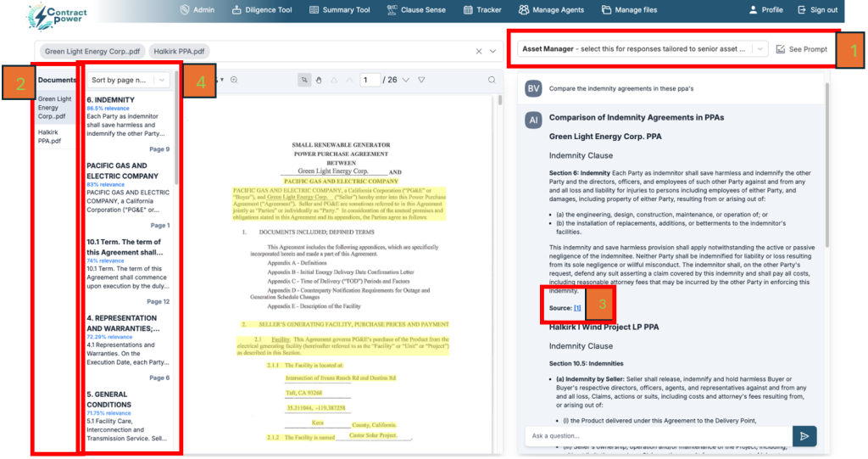Image resolution: width=868 pixels, height=459 pixels.
Task: Open the PDF search magnifier
Action: pos(492,80)
